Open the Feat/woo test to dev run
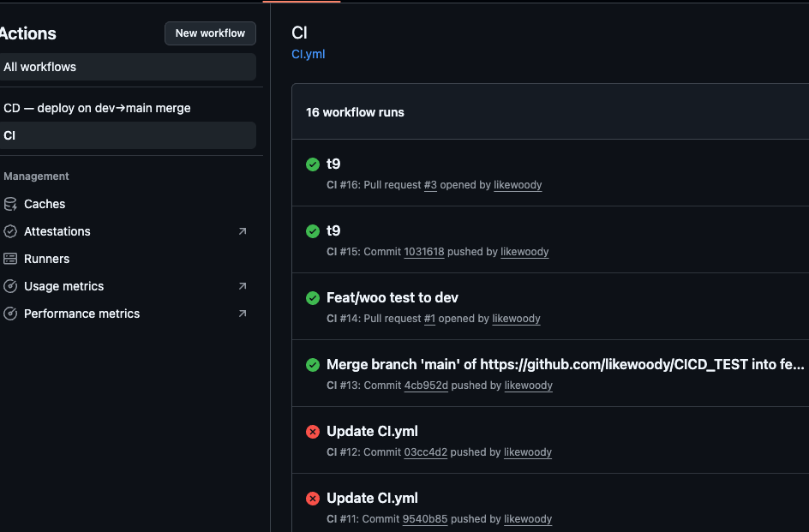Viewport: 809px width, 532px height. (x=393, y=298)
